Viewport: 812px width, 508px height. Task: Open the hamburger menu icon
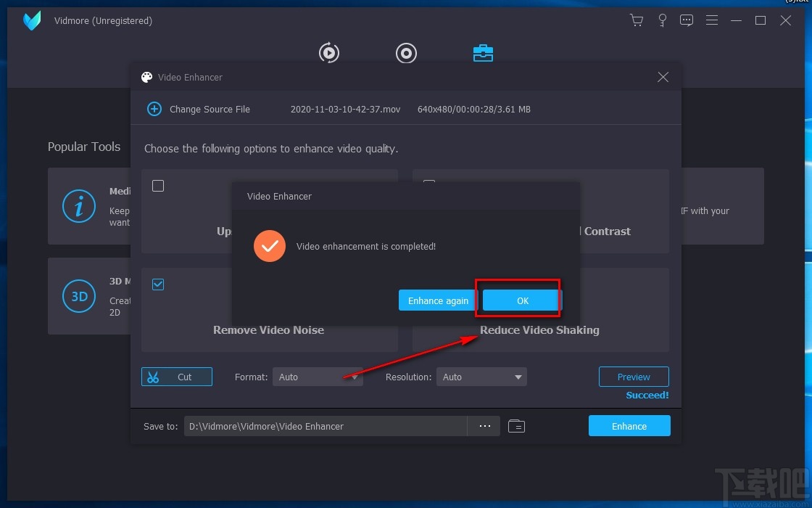click(x=712, y=20)
